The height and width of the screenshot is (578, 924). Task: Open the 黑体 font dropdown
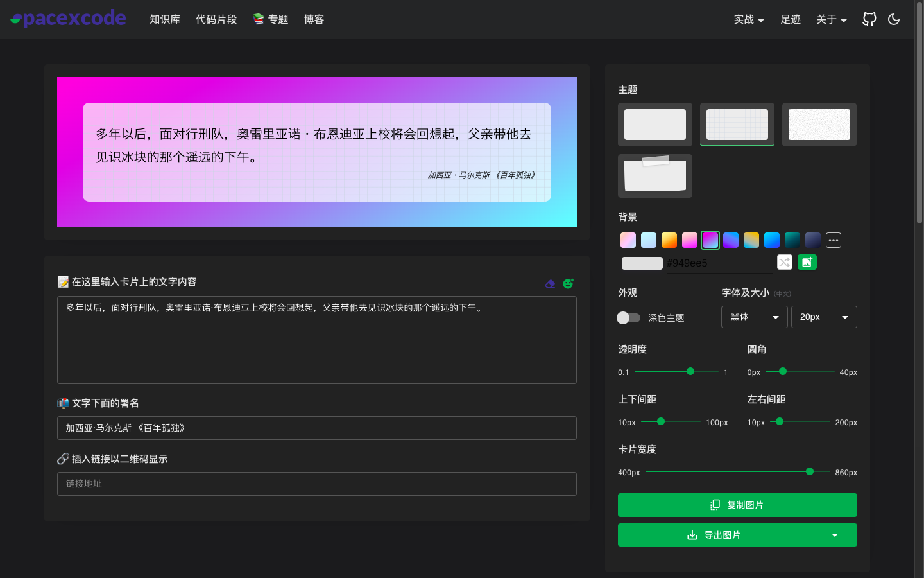pyautogui.click(x=754, y=317)
